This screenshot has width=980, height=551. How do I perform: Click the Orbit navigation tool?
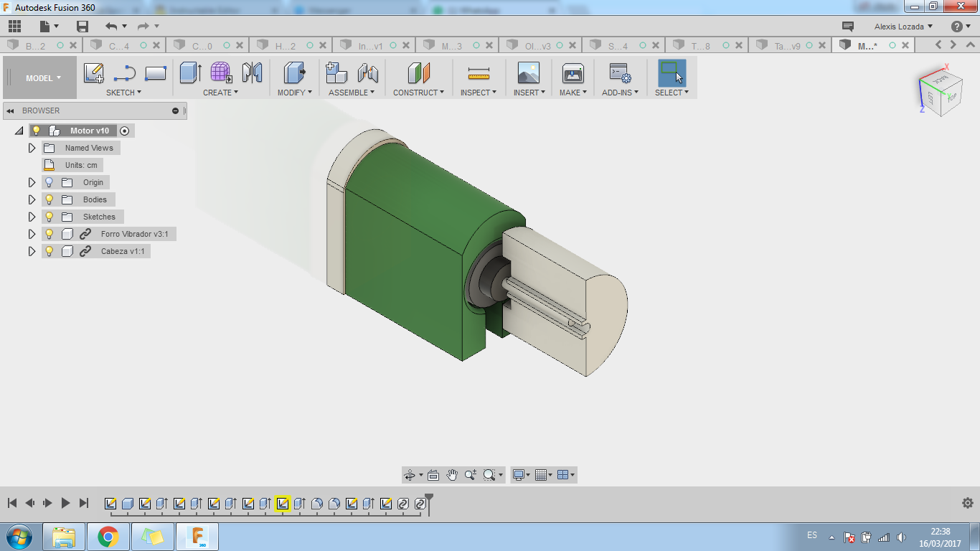(410, 475)
